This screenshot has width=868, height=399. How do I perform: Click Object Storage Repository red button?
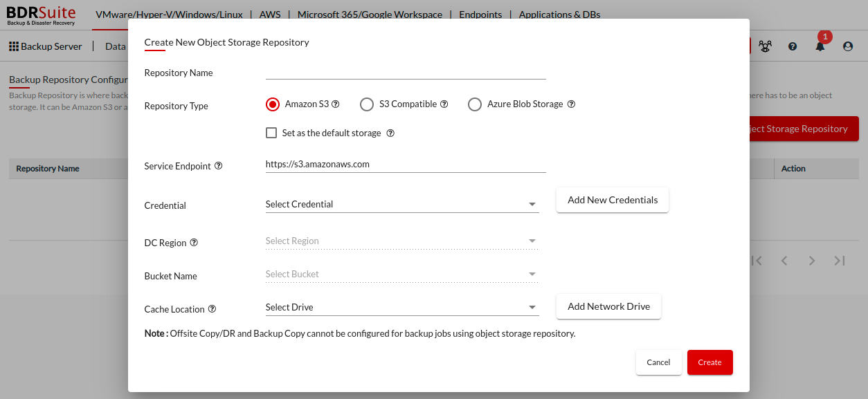tap(804, 129)
